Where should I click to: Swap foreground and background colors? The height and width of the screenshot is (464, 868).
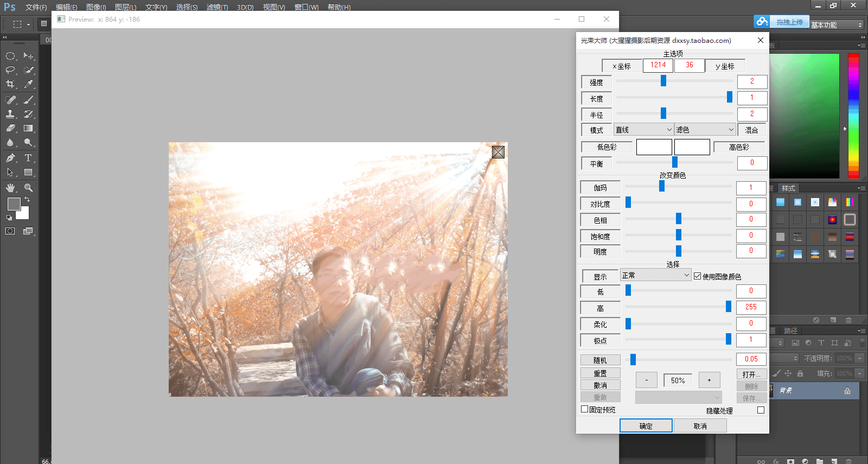click(x=27, y=200)
